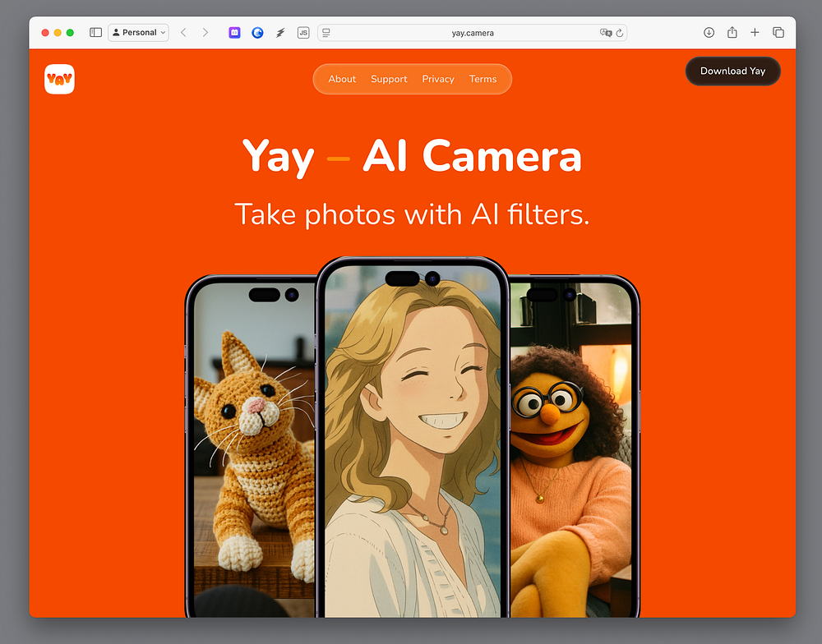Open the About nav link
Screen dimensions: 822x644
pos(342,79)
